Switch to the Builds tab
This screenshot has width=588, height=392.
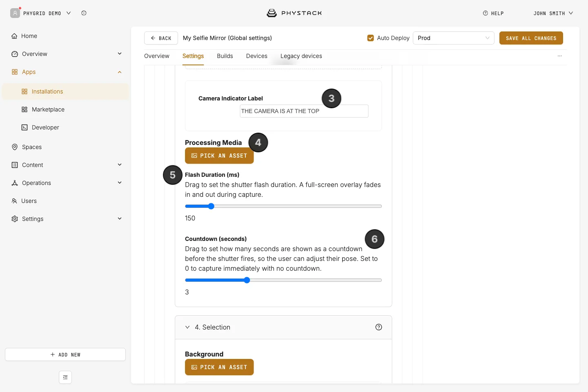(x=225, y=56)
